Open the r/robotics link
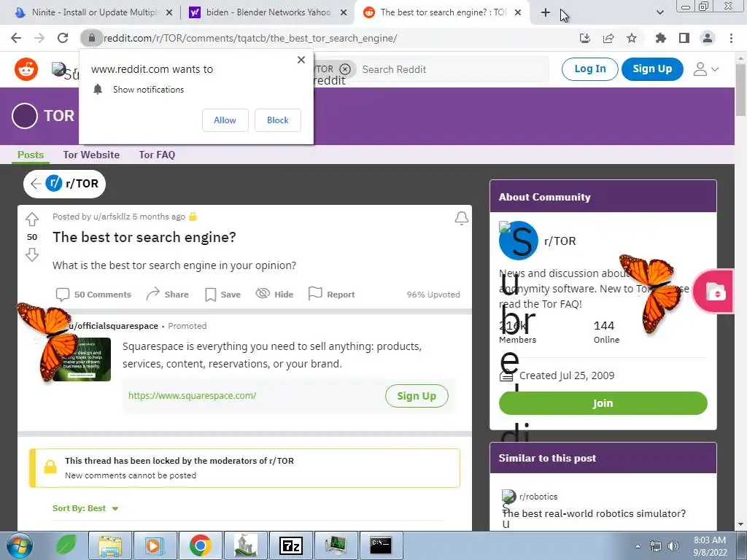 [x=538, y=497]
